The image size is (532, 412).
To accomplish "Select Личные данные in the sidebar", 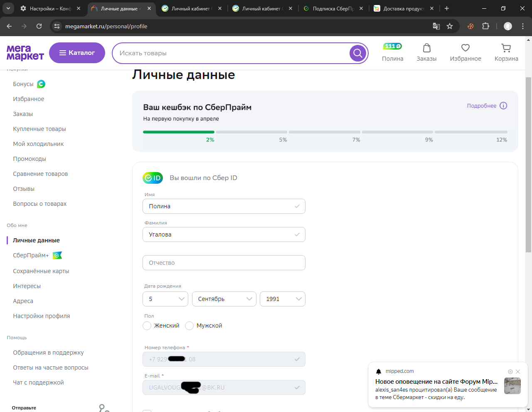I will pyautogui.click(x=36, y=240).
